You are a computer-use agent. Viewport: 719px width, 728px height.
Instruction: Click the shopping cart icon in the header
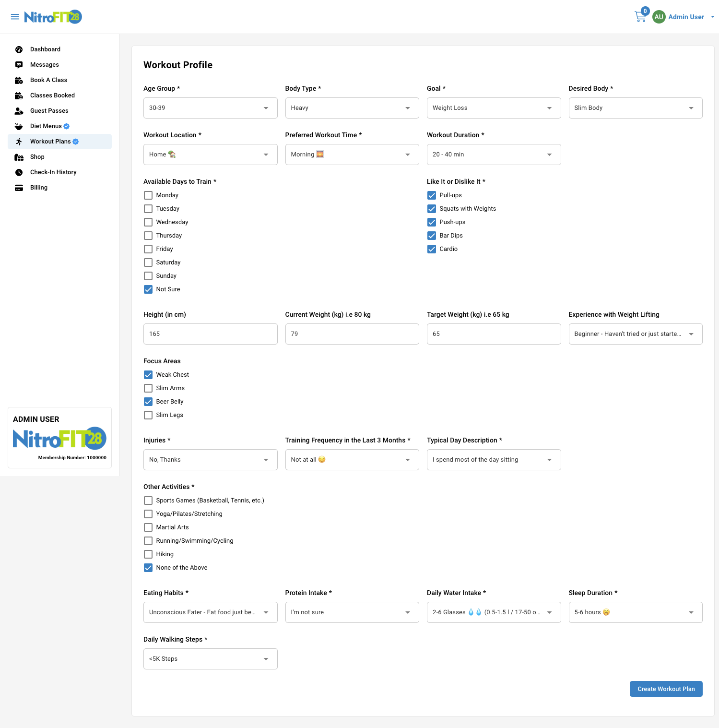point(640,16)
